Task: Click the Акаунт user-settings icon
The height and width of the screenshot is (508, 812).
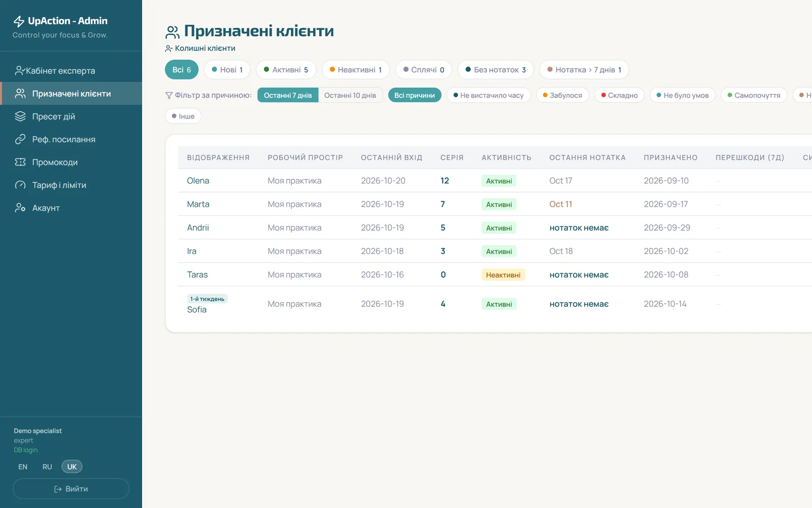Action: (20, 208)
